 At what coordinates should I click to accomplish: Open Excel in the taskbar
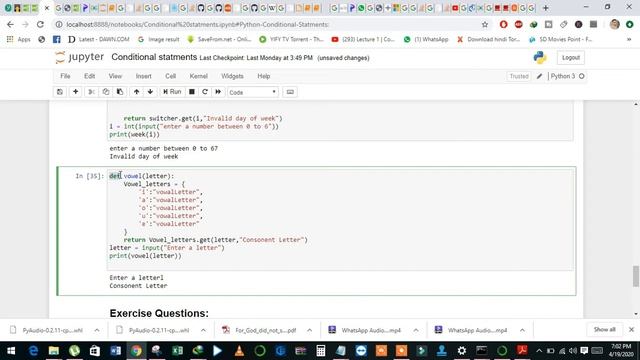[x=177, y=351]
